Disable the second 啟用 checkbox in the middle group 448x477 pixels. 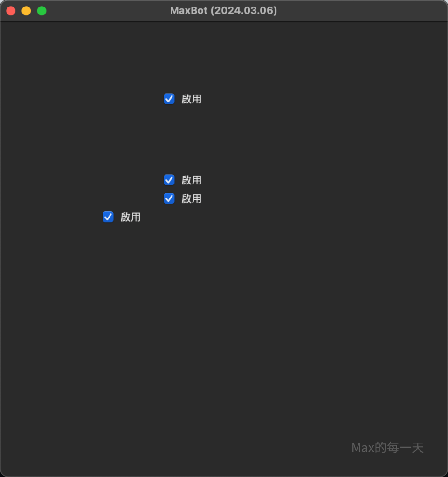169,198
